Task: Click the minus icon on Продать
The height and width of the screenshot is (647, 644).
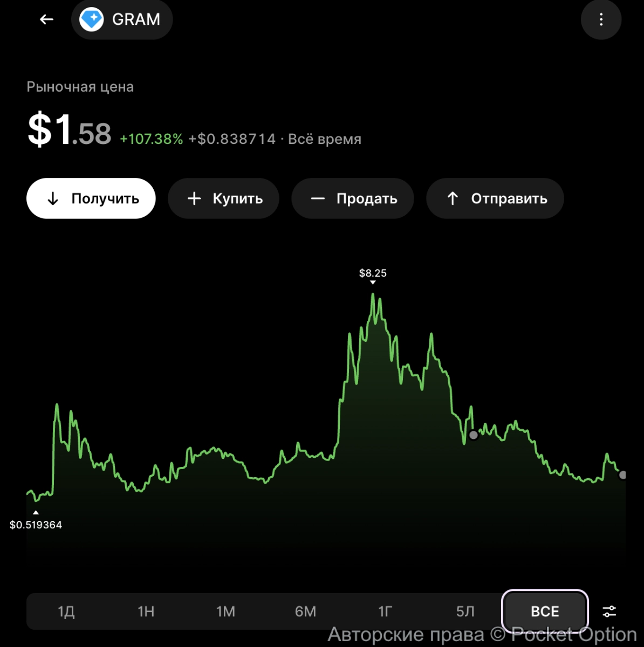Action: [318, 198]
